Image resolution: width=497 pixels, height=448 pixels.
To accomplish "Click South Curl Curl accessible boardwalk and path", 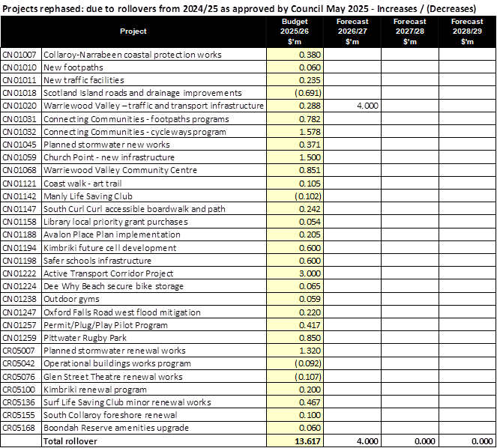I will point(134,209).
